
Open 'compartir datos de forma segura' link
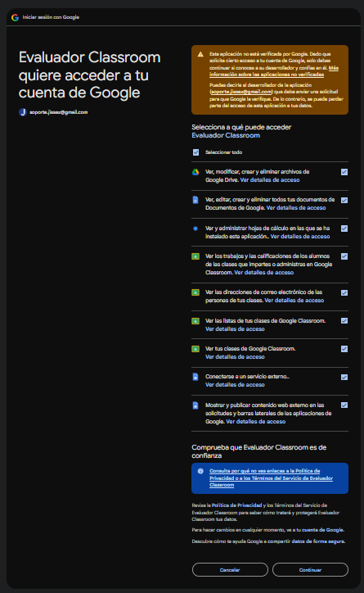click(306, 541)
